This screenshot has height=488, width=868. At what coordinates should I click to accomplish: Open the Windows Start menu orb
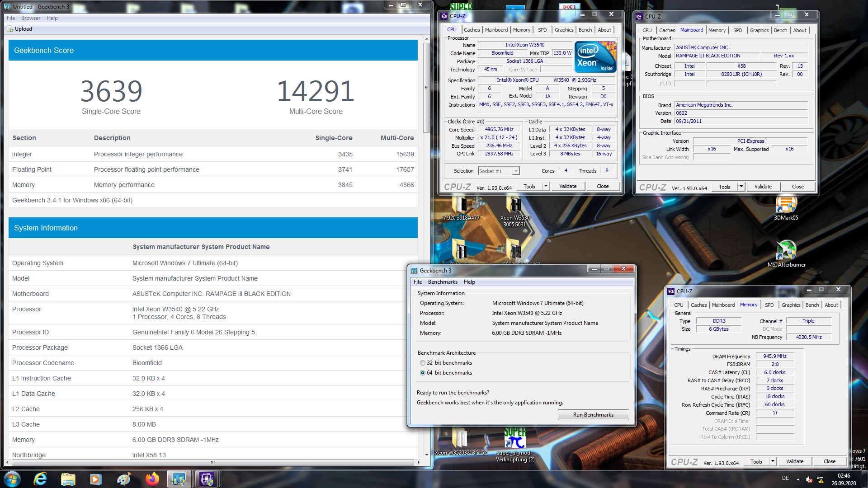(12, 479)
